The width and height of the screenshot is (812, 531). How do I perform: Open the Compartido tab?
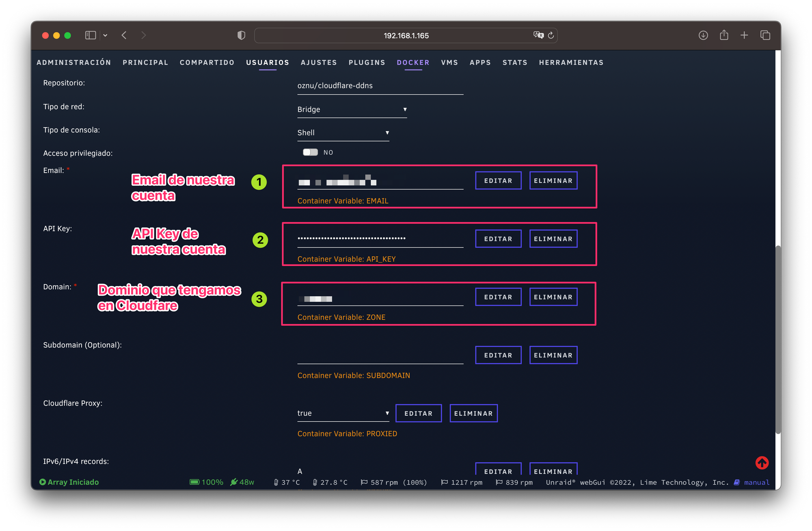[207, 63]
